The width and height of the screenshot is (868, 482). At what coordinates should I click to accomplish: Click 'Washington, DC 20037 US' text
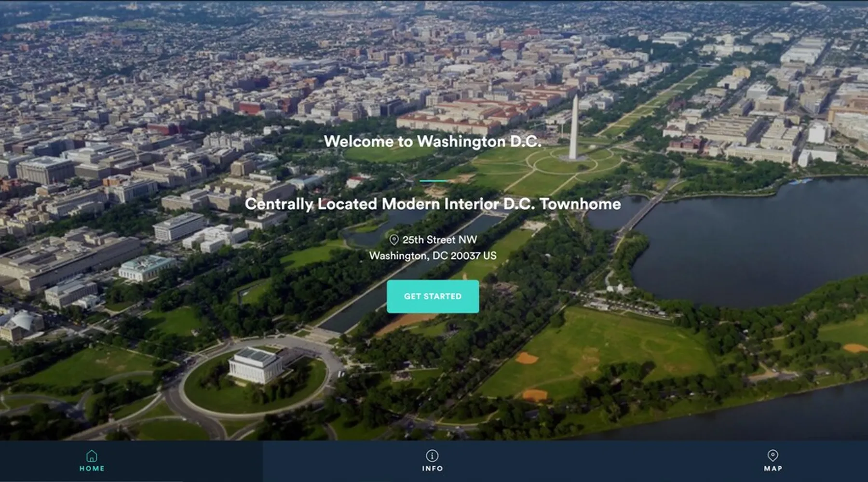(x=433, y=255)
